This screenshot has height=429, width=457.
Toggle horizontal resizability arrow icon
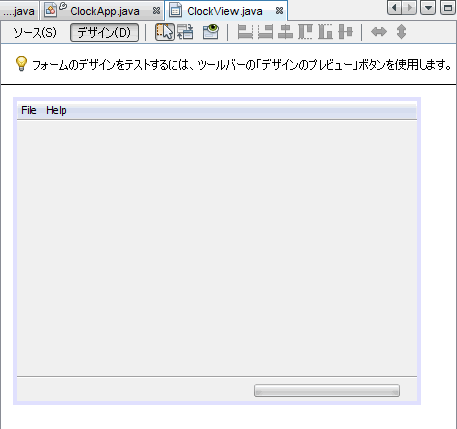pos(379,32)
